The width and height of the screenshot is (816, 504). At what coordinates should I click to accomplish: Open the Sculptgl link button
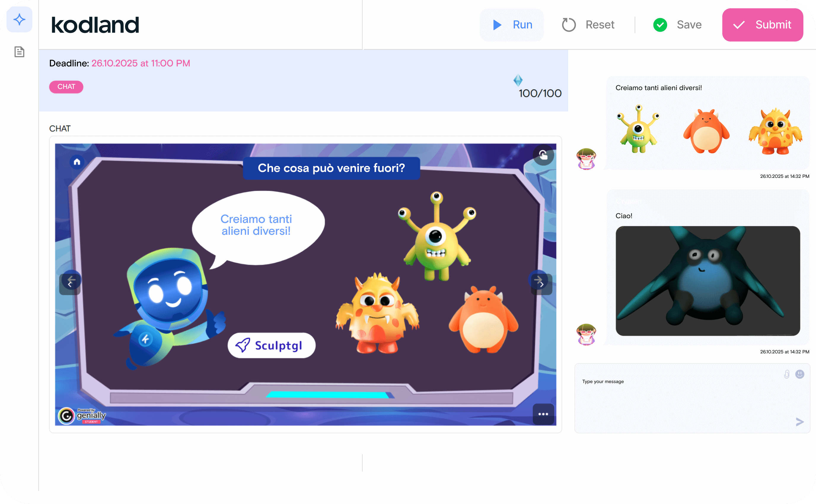coord(271,345)
